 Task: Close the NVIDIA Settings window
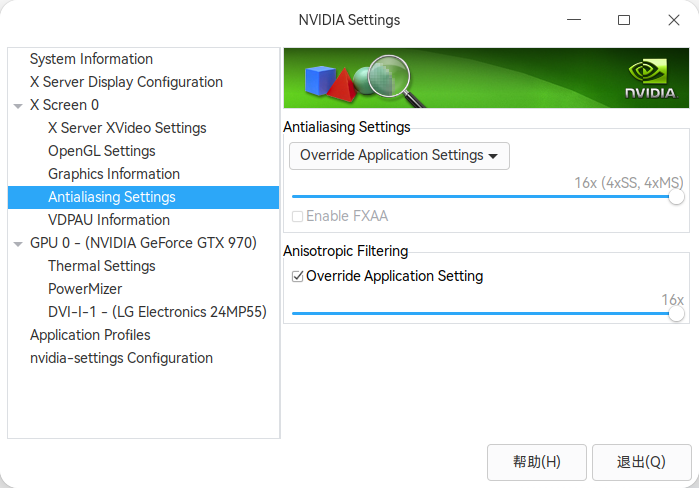(x=674, y=20)
